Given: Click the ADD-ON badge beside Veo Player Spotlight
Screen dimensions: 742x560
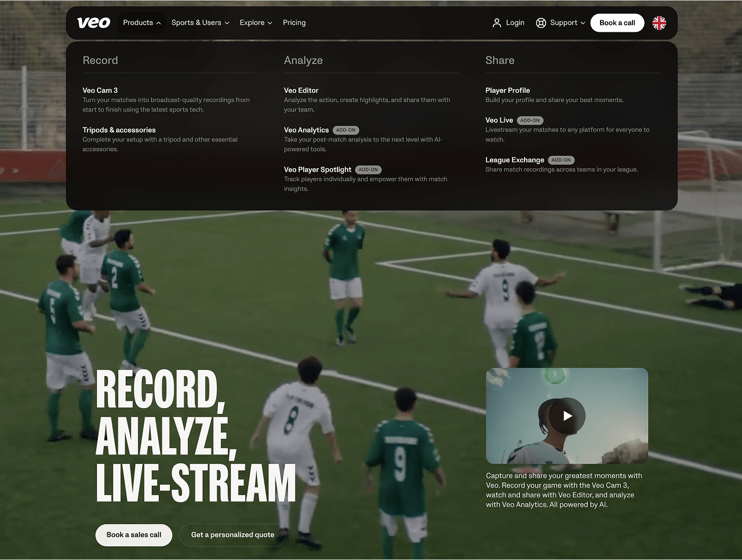Looking at the screenshot, I should click(x=368, y=170).
